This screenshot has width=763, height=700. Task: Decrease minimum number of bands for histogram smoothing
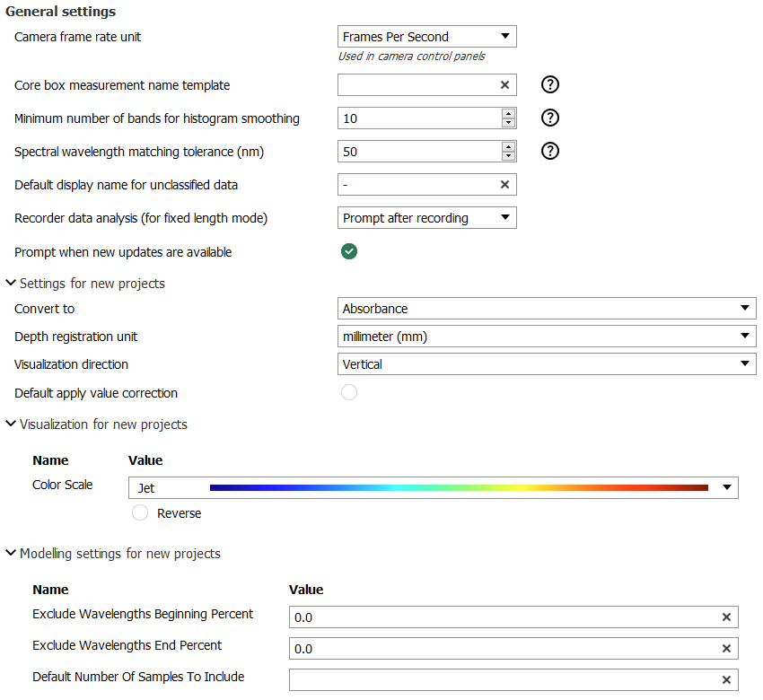508,123
